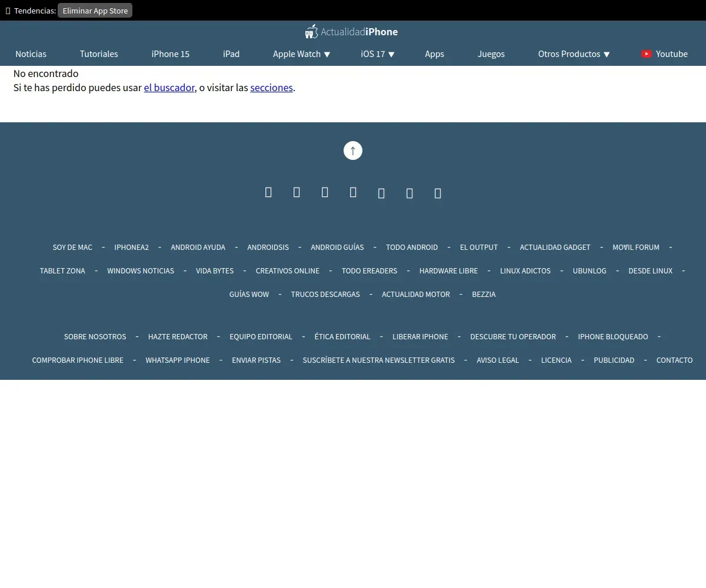Go to the Tutoriales section
Viewport: 706px width, 588px height.
(99, 54)
